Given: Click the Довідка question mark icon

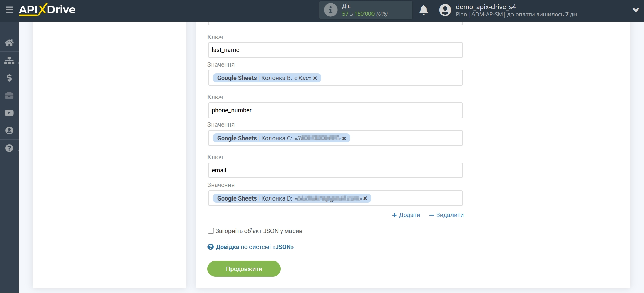Looking at the screenshot, I should click(x=210, y=247).
